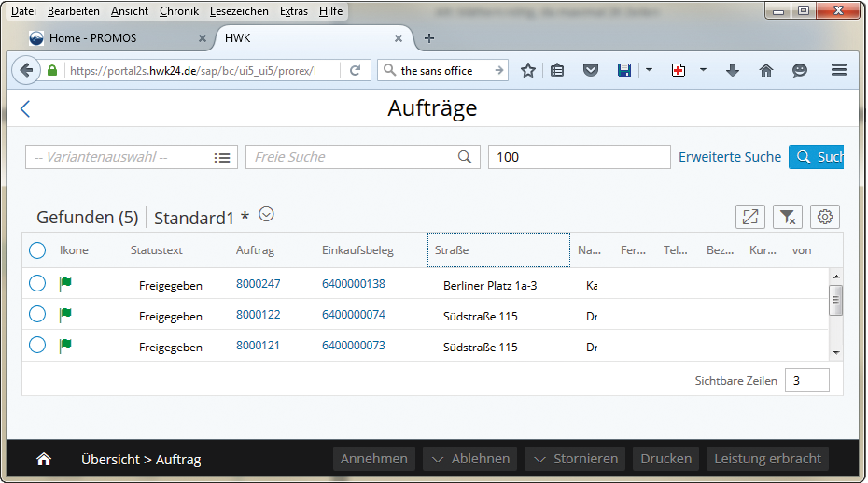868x483 pixels.
Task: Expand the Ablehnen dropdown button
Action: [470, 459]
